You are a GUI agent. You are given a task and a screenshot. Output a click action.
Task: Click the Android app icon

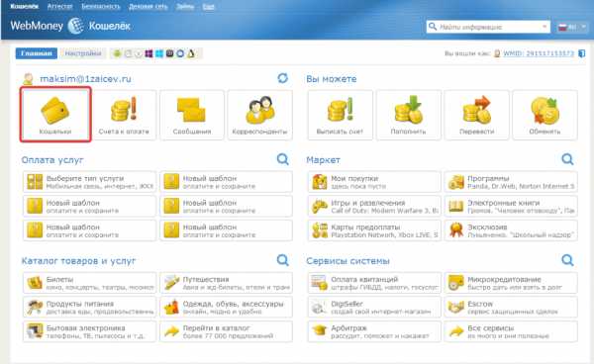click(117, 53)
